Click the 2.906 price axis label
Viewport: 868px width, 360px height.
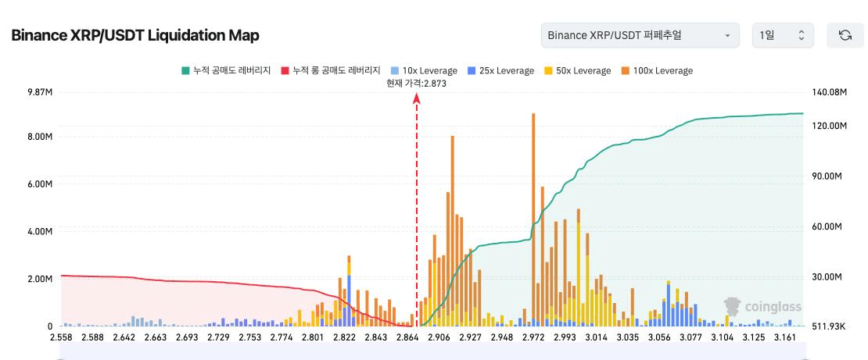point(439,337)
